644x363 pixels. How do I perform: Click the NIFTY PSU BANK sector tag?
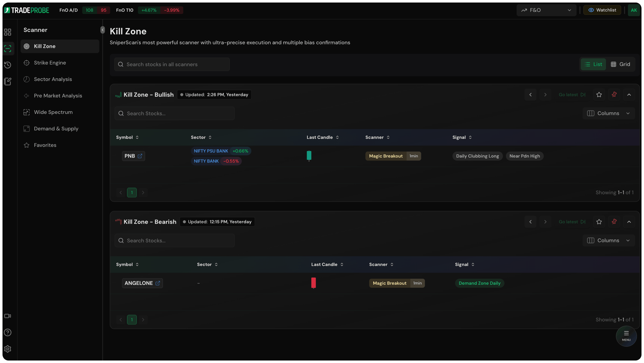click(221, 151)
